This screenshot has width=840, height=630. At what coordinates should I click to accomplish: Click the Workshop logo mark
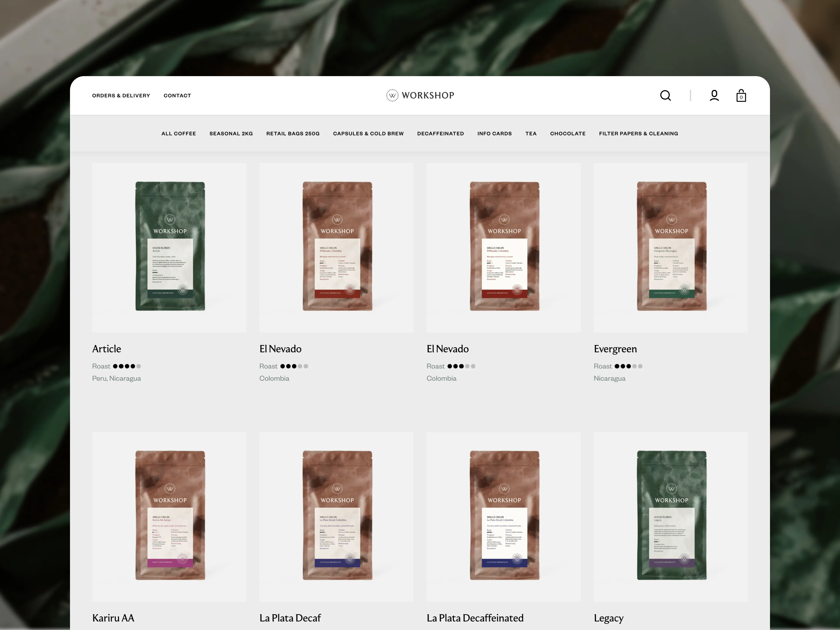coord(392,95)
